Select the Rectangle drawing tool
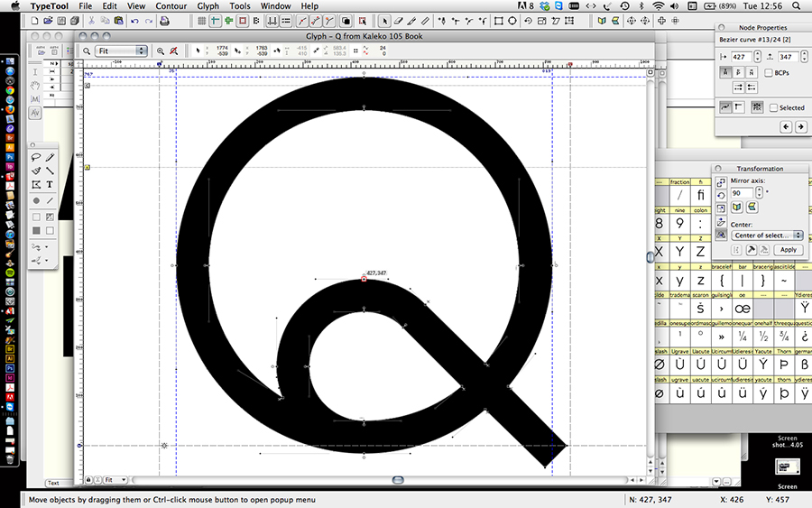 498,21
